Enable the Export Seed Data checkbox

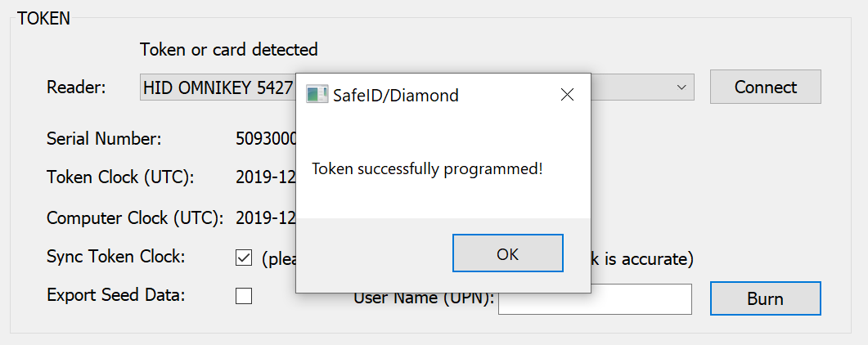point(244,296)
